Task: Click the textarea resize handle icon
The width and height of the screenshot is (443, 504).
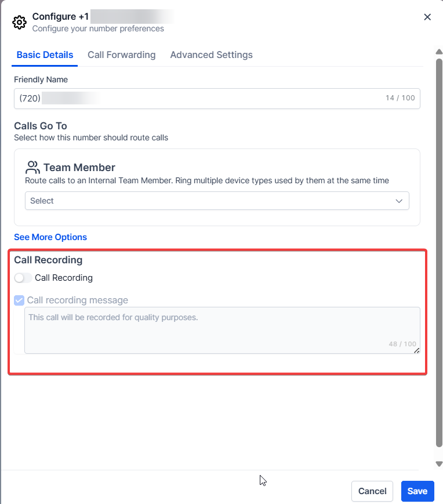Action: (417, 350)
